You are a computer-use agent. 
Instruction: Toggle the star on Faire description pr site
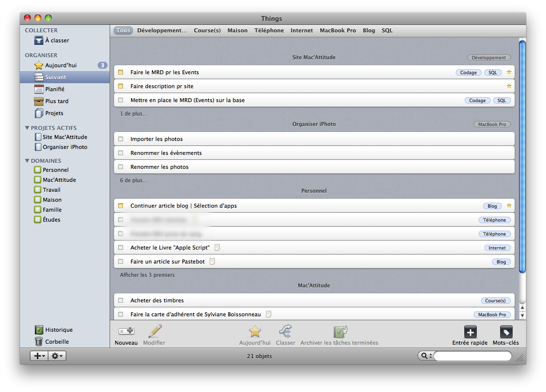point(509,86)
